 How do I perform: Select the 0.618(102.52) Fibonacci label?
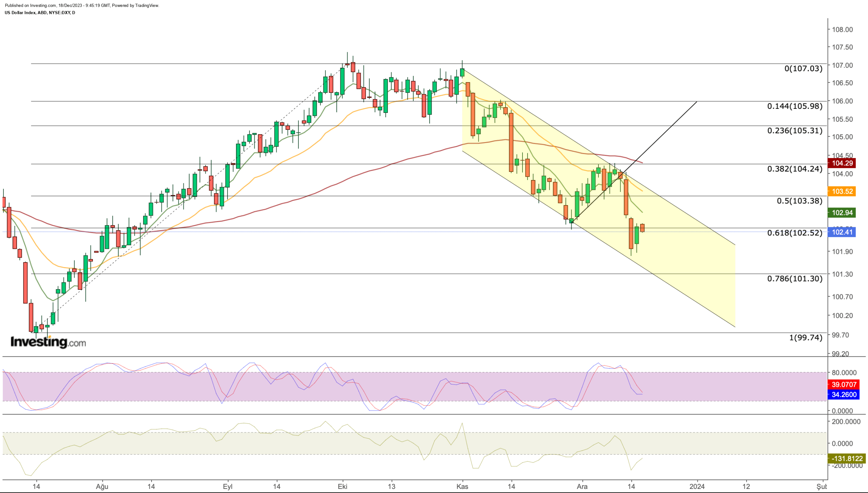click(795, 233)
